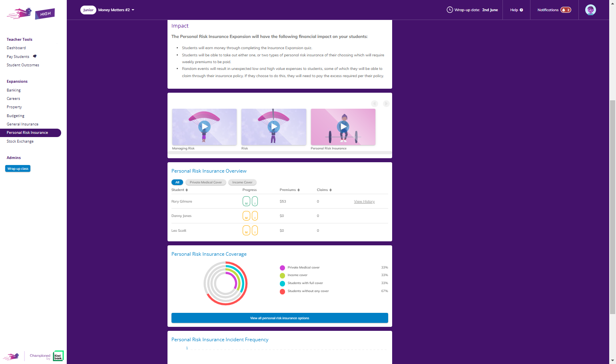Open the Banking expansion
Screen dimensions: 616x364
click(14, 90)
